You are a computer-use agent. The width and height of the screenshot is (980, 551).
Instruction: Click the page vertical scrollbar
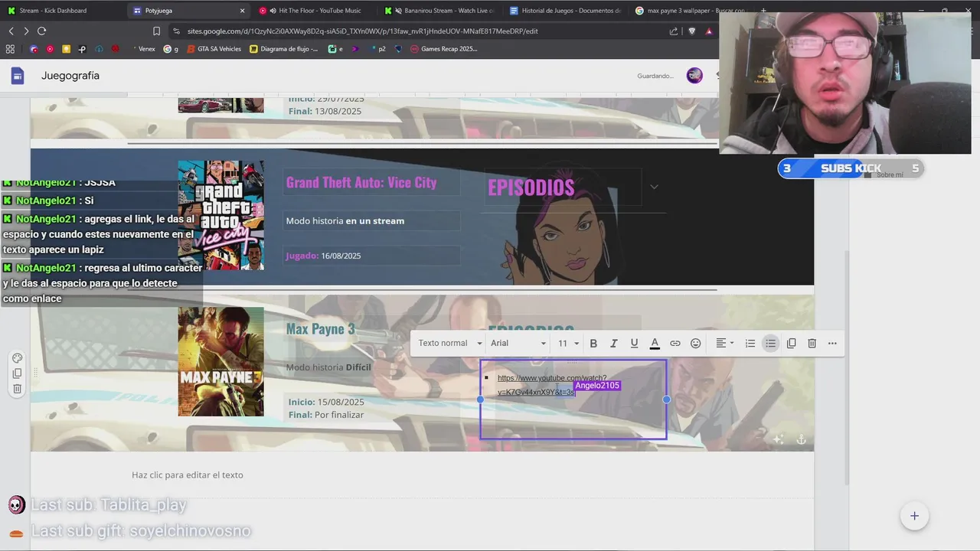pos(846,367)
